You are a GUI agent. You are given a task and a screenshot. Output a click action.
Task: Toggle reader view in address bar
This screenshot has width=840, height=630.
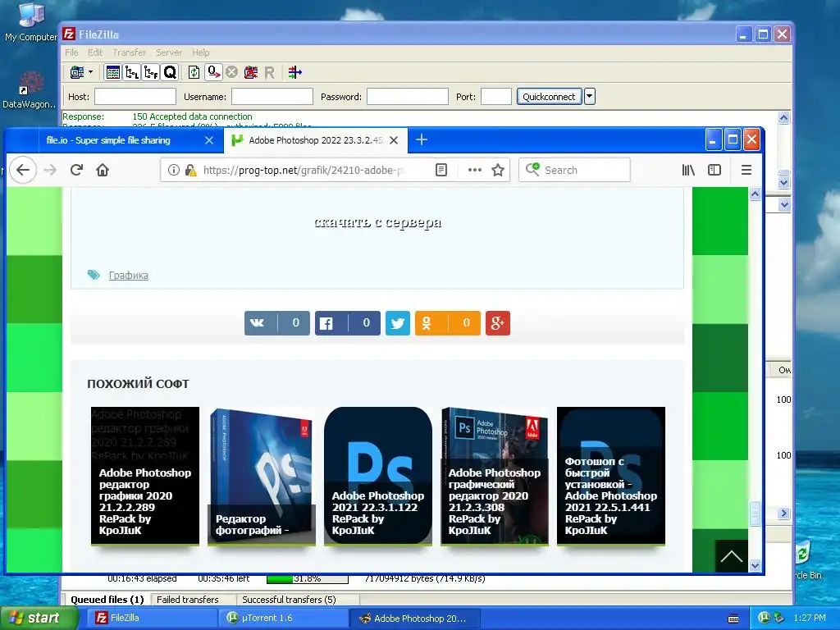point(441,170)
